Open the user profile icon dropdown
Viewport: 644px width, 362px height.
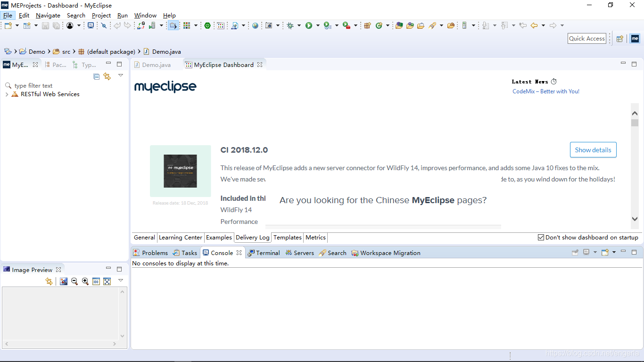click(x=79, y=25)
